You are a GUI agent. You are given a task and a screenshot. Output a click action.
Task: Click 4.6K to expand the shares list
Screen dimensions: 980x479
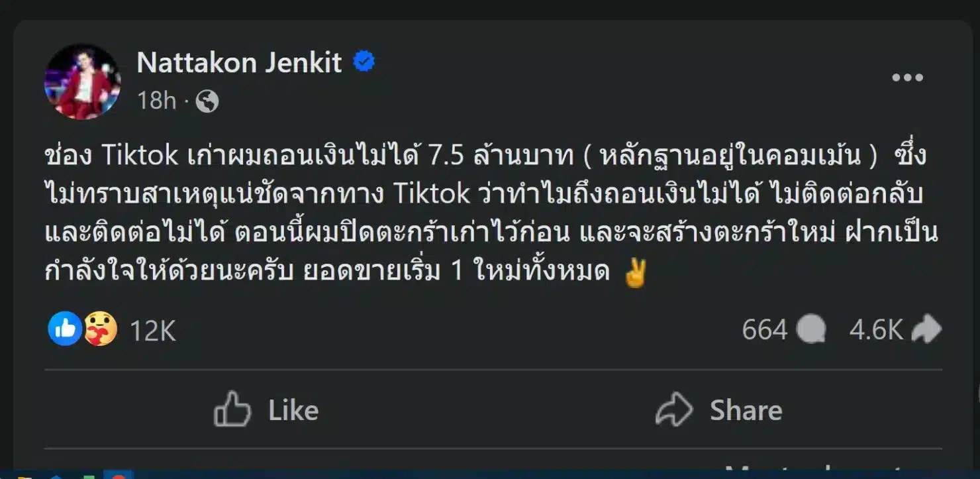[x=877, y=329]
